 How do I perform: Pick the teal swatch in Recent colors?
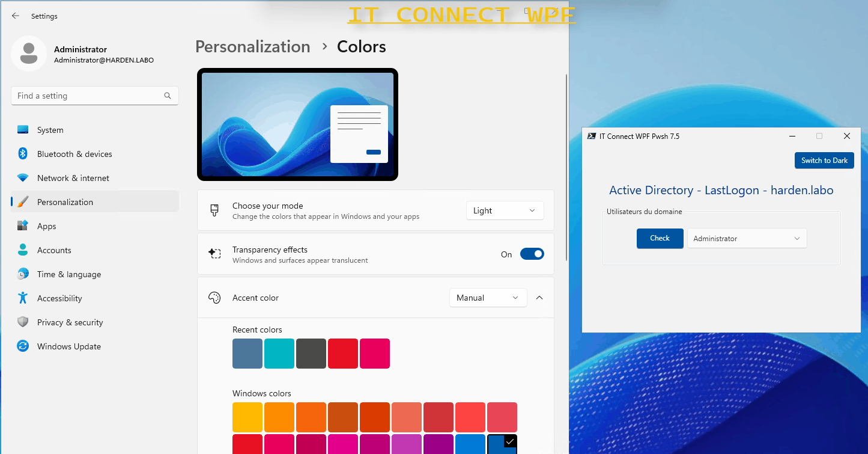point(279,354)
